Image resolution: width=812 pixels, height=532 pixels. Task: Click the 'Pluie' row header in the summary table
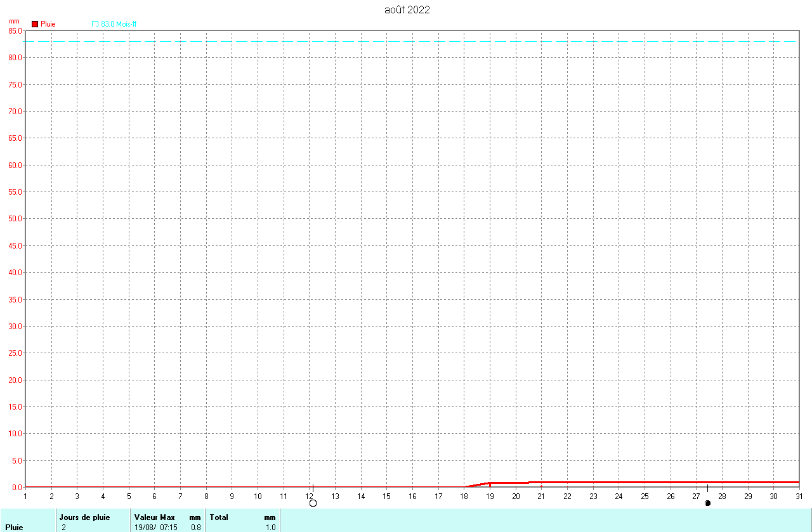(x=14, y=527)
